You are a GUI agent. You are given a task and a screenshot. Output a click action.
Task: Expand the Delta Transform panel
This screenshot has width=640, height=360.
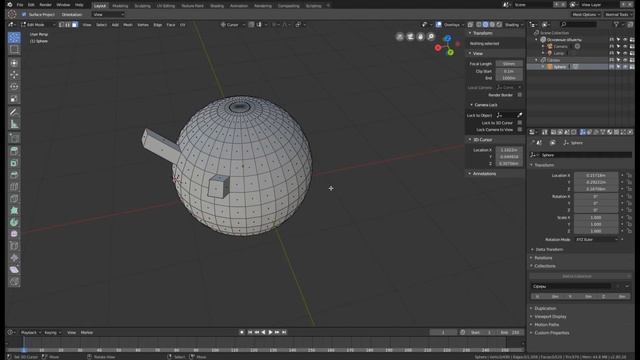pos(549,249)
